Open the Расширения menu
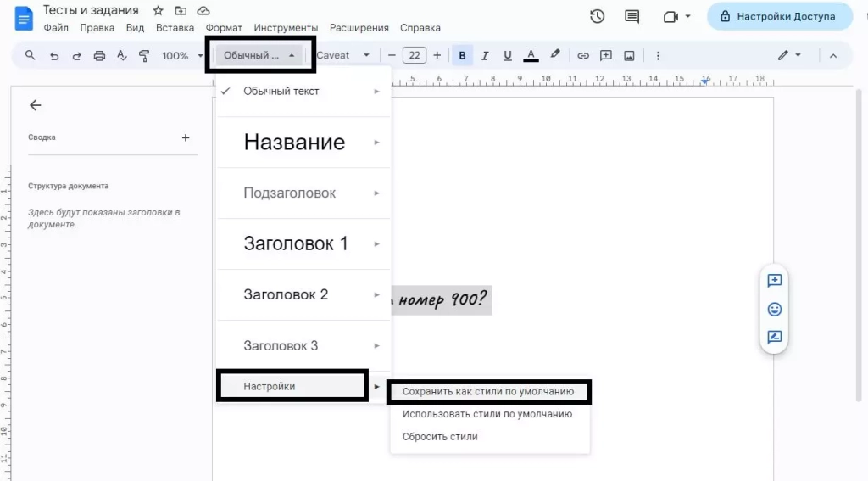Screen dimensions: 868x481 point(359,28)
